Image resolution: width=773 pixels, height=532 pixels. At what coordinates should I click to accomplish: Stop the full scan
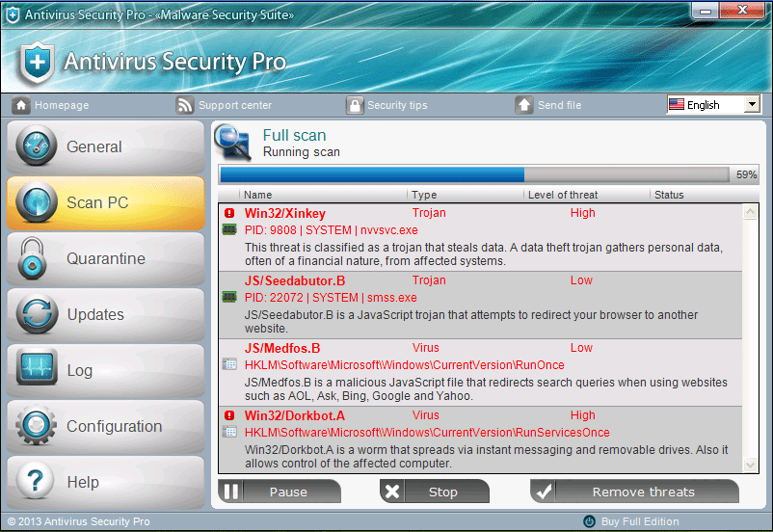tap(435, 492)
